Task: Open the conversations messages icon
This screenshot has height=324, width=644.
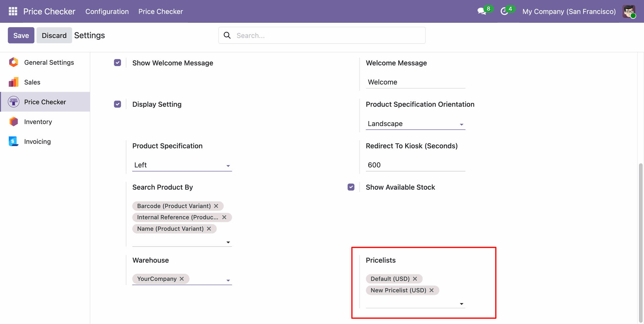Action: pyautogui.click(x=482, y=11)
